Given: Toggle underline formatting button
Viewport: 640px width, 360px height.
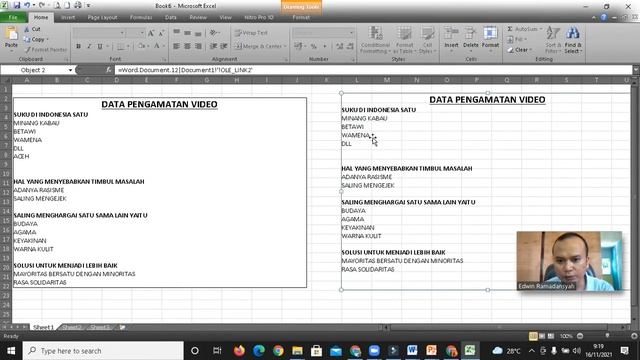Looking at the screenshot, I should point(100,47).
